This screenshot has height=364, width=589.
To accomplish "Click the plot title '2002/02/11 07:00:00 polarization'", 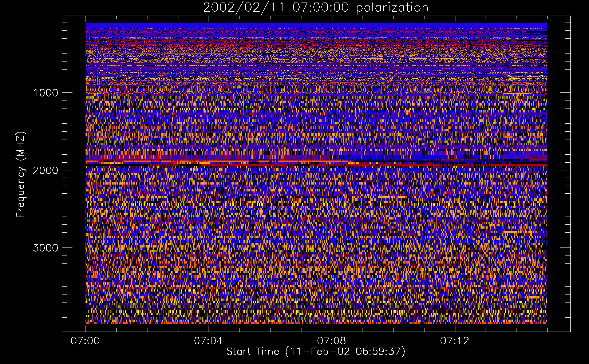I will click(x=316, y=8).
